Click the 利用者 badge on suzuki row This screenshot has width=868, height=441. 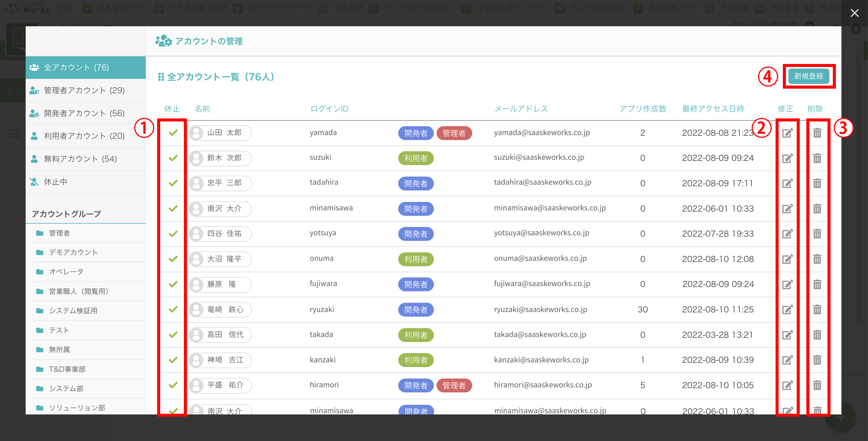point(416,158)
